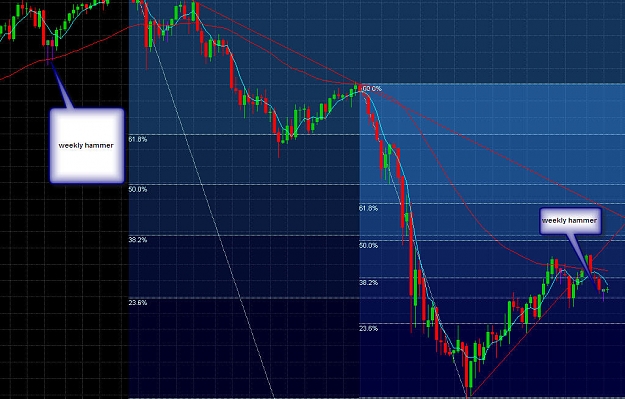Viewport: 625px width, 399px height.
Task: Select the 38.2% label of the earlier, wider retracement
Action: coord(138,240)
